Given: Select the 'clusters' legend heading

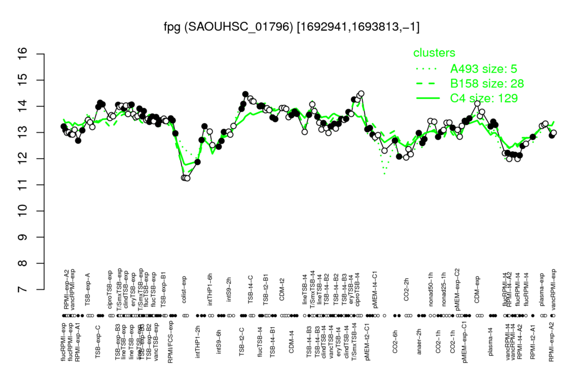Looking at the screenshot, I should (x=434, y=53).
